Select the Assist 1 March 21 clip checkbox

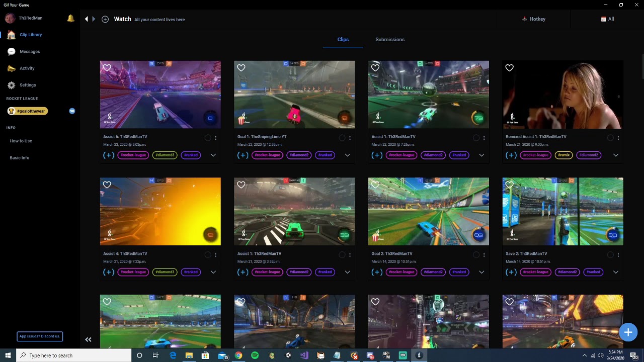[x=342, y=255]
